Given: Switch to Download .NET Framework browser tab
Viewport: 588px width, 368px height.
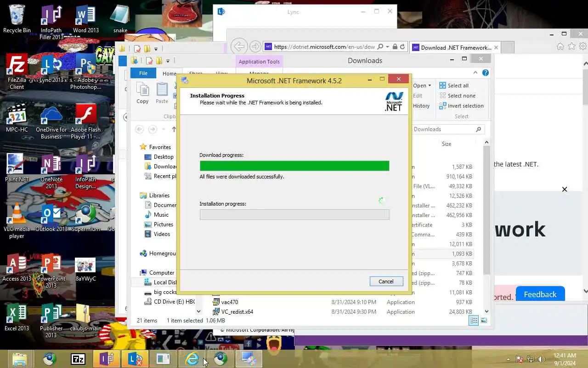Looking at the screenshot, I should (x=456, y=47).
